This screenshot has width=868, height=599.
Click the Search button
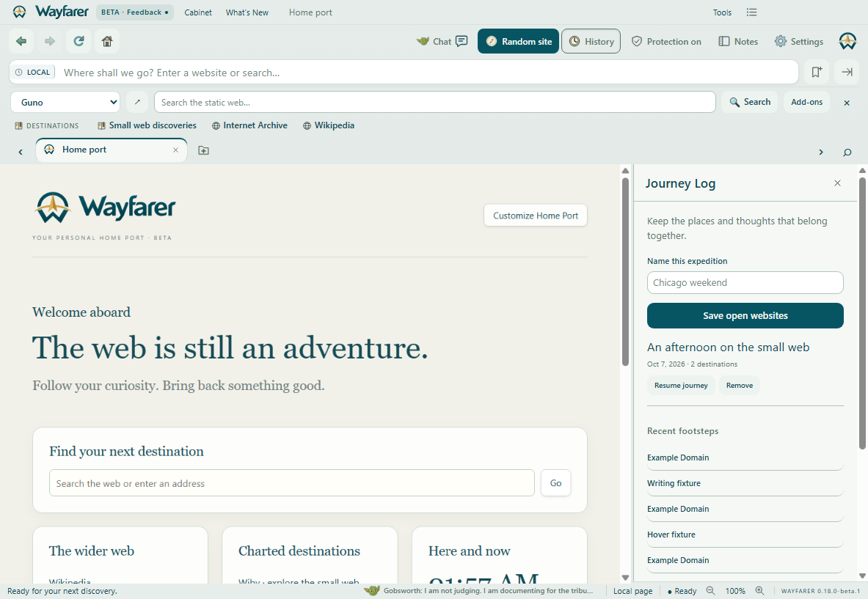pos(750,102)
